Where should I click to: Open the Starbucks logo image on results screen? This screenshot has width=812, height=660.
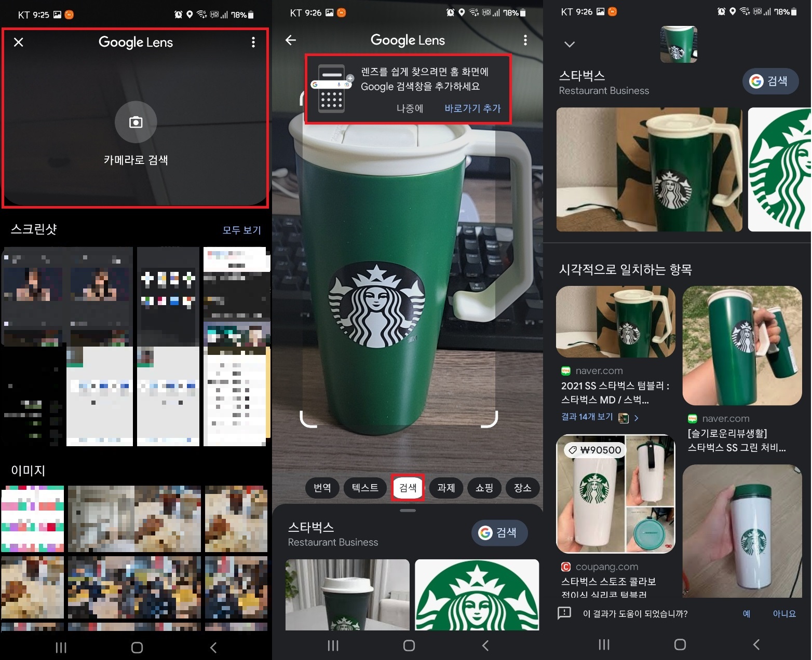780,170
